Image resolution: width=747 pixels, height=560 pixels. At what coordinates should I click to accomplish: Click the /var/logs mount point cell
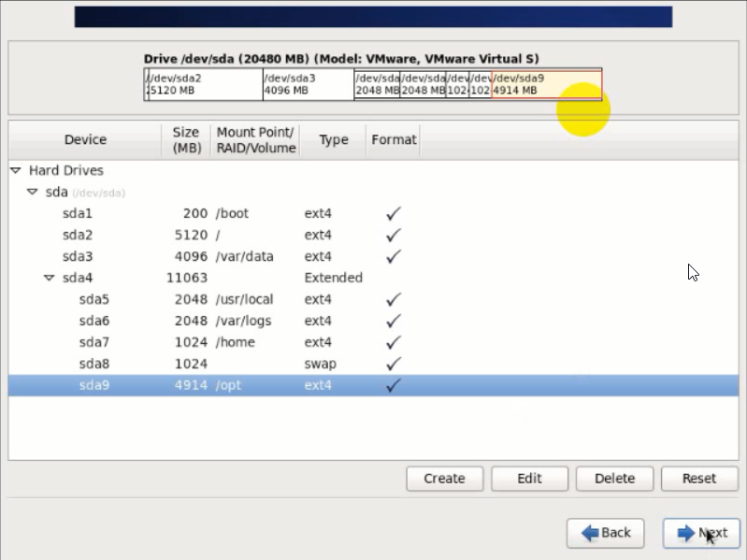pos(243,321)
